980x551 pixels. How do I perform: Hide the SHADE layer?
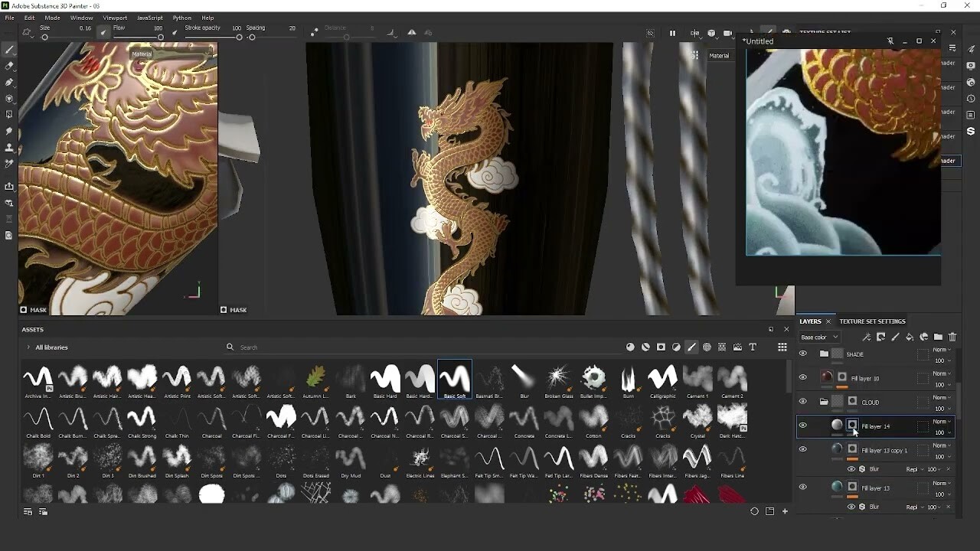(802, 354)
